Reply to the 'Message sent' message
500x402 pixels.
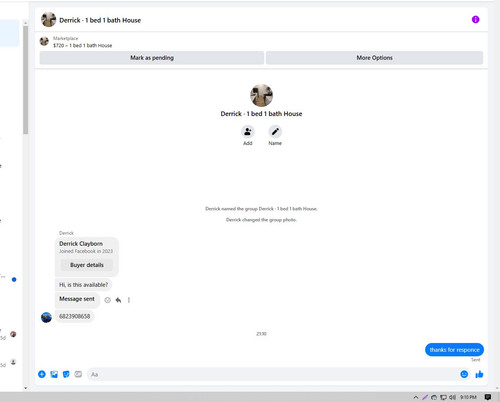(118, 300)
